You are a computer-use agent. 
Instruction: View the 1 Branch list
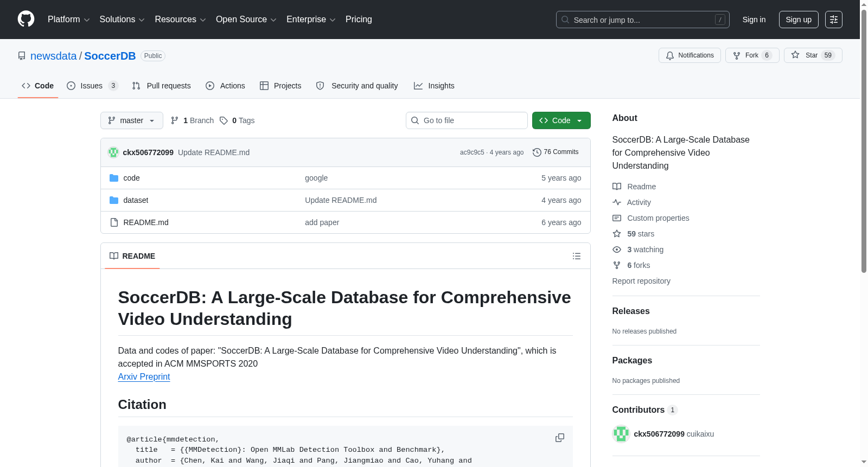[193, 120]
